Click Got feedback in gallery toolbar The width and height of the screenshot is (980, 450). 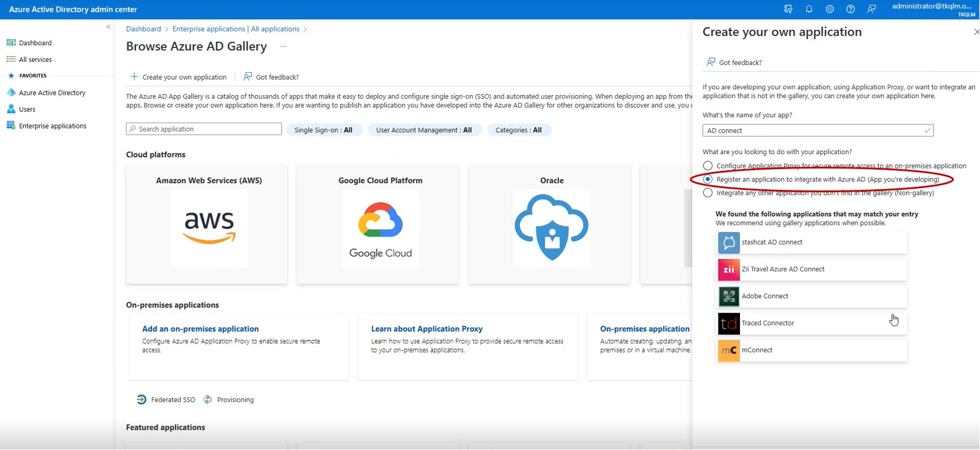click(271, 77)
